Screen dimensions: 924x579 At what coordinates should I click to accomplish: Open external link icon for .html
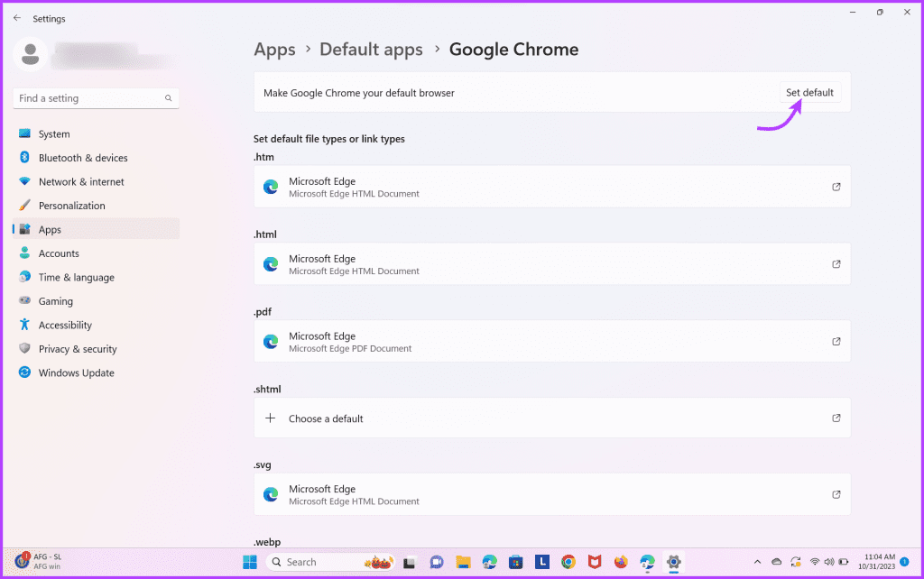[x=836, y=264]
